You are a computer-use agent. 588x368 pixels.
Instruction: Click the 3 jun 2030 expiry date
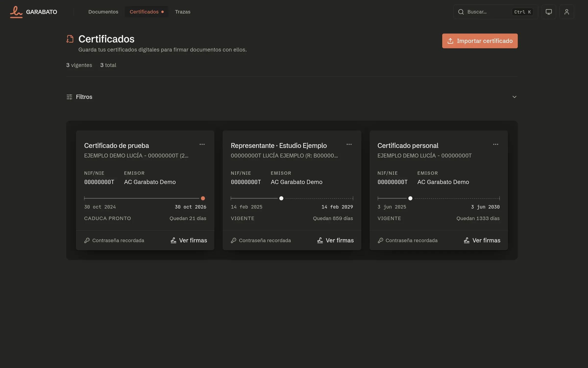(485, 207)
